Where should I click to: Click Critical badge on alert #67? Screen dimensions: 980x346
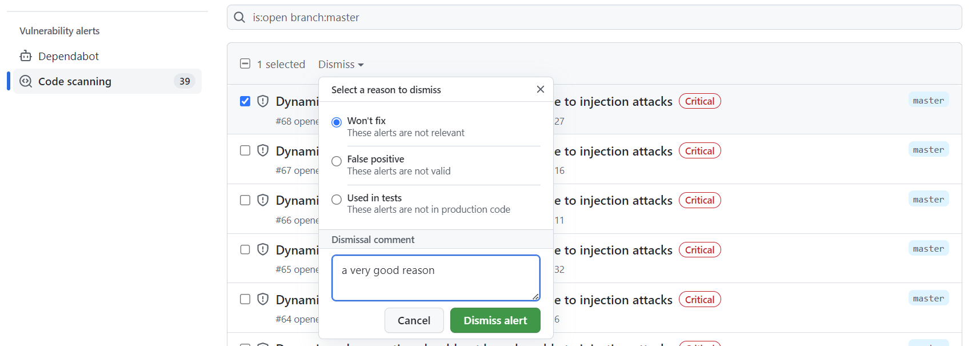click(700, 150)
